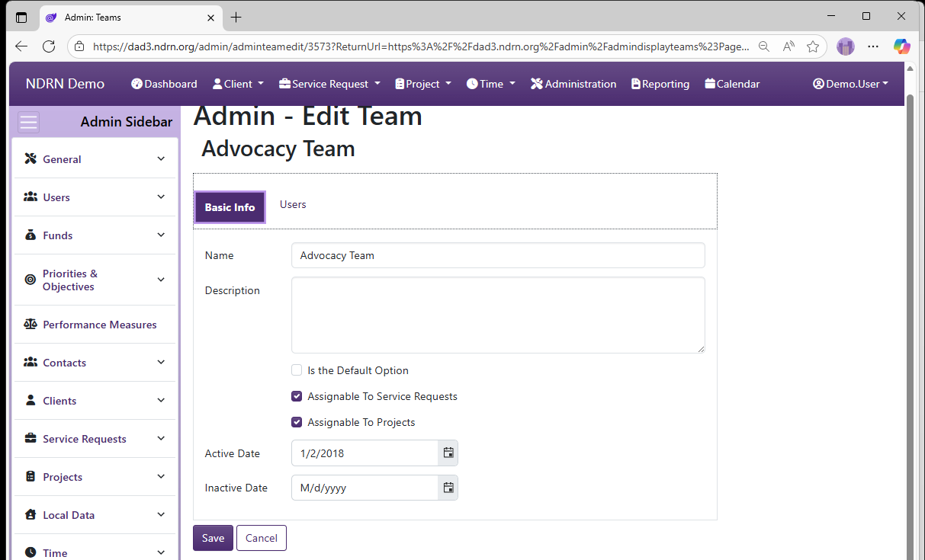Click the Service Requests briefcase icon in sidebar
This screenshot has height=560, width=925.
pos(31,439)
